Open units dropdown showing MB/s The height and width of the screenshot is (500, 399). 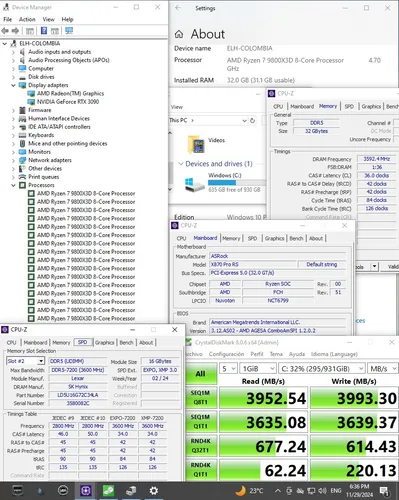383,369
